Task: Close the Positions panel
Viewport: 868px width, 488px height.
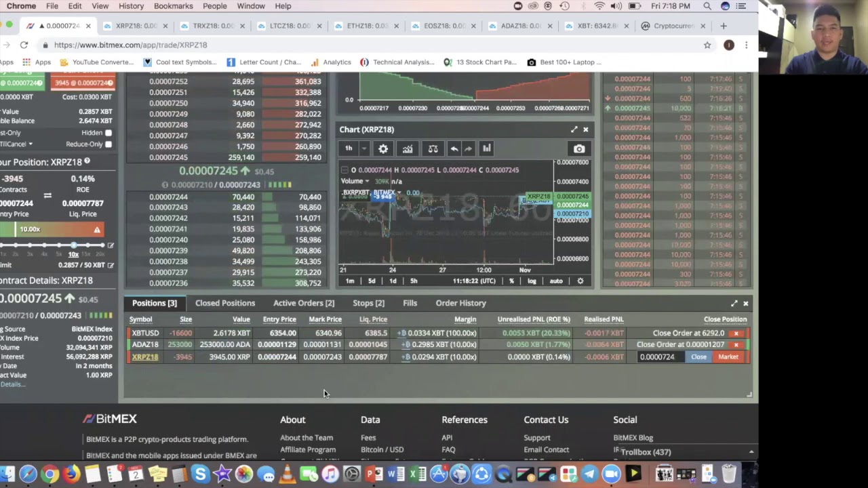Action: point(745,304)
